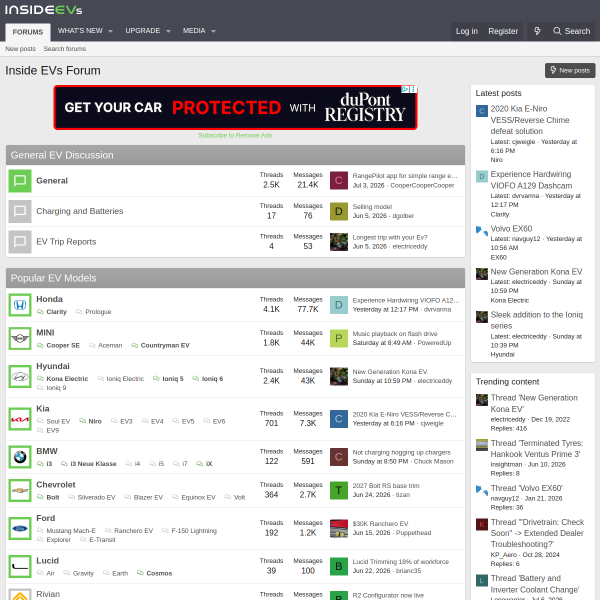Click the New posts button beside the title
Image resolution: width=600 pixels, height=600 pixels.
point(570,70)
